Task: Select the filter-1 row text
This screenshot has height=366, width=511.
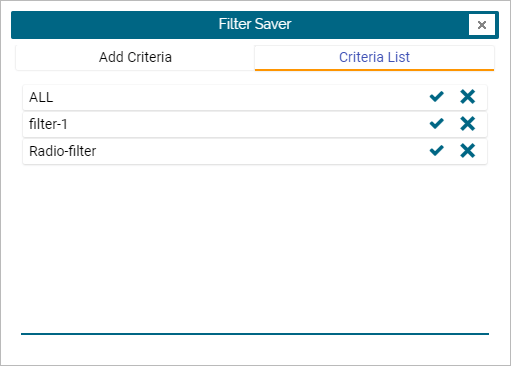Action: click(48, 124)
